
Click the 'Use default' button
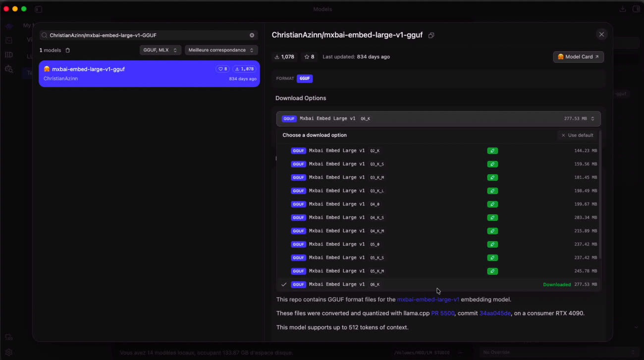pos(577,135)
